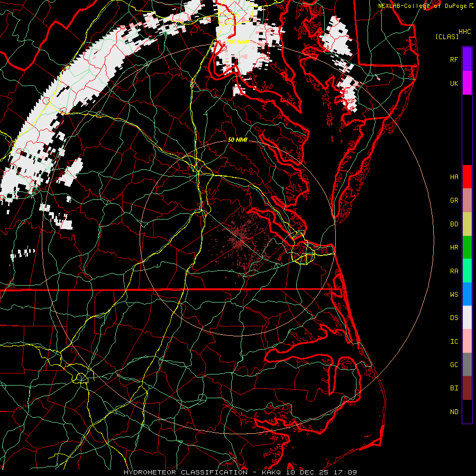Click the 100 NMI range ring label
The width and height of the screenshot is (476, 476).
coord(237,42)
